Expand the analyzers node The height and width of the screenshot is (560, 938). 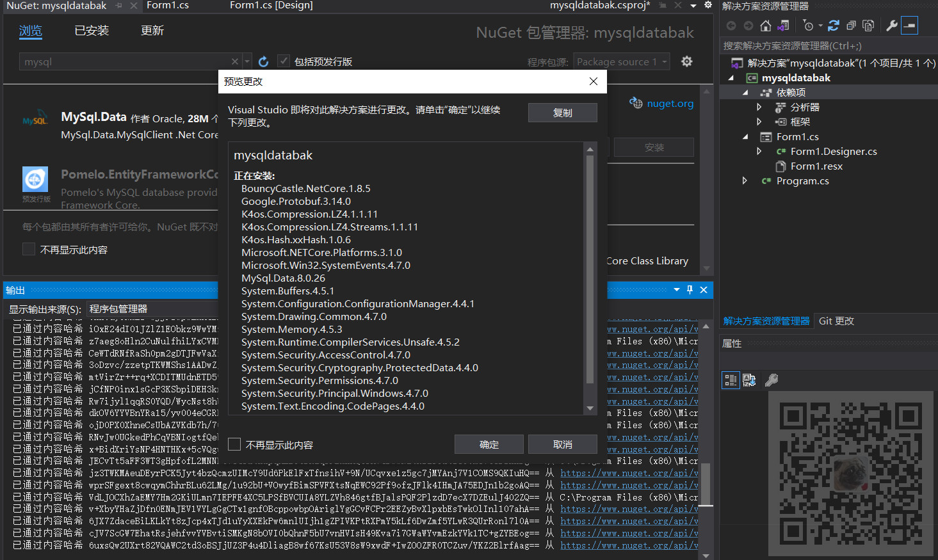pos(759,107)
